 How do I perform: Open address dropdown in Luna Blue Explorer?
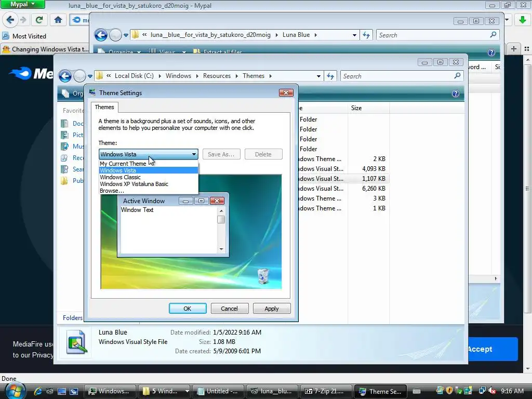click(x=354, y=35)
